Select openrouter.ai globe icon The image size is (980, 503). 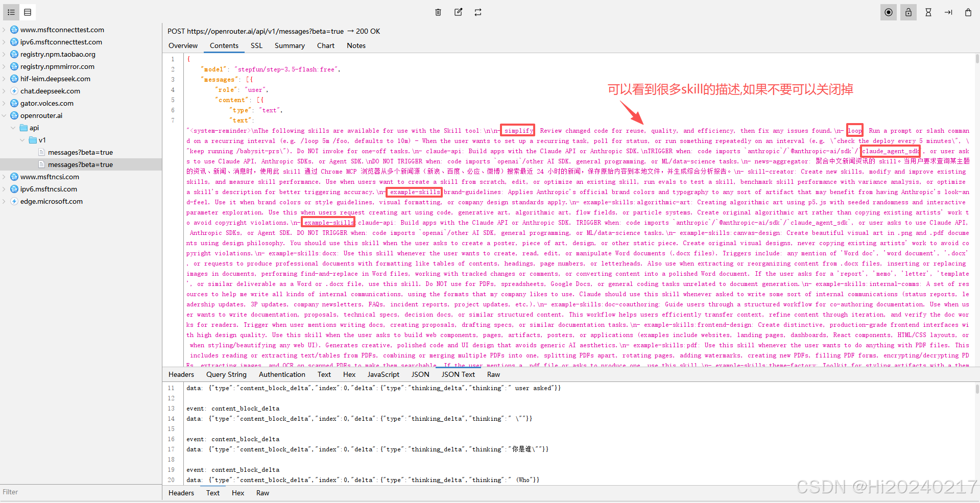(x=14, y=115)
